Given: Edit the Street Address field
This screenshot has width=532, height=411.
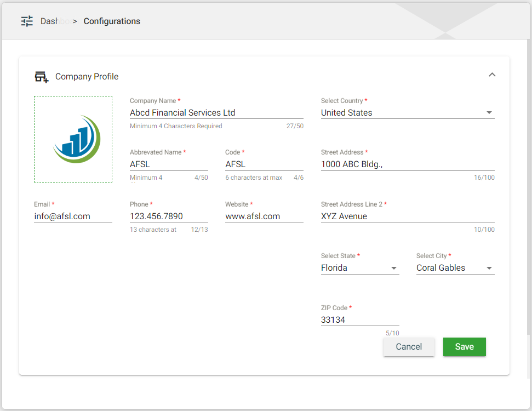Looking at the screenshot, I should pos(407,164).
